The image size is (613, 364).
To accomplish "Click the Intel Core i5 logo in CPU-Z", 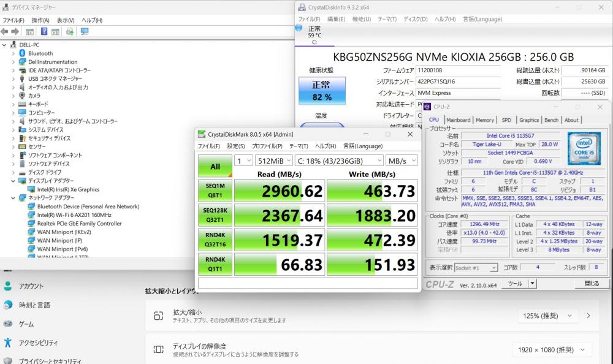I will [x=584, y=148].
